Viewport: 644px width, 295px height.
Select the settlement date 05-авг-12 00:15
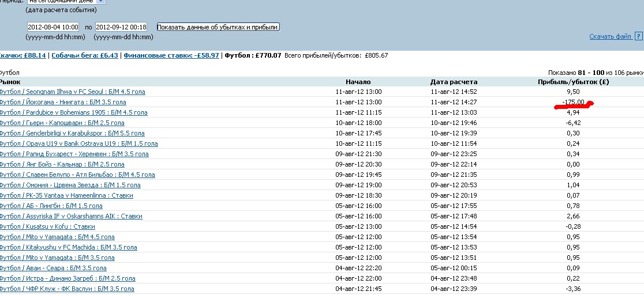click(454, 268)
